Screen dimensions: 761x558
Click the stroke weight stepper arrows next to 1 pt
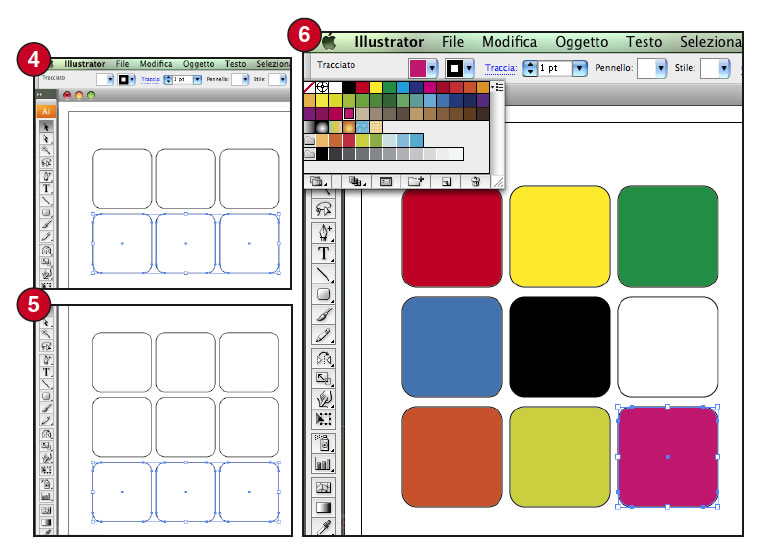click(530, 68)
